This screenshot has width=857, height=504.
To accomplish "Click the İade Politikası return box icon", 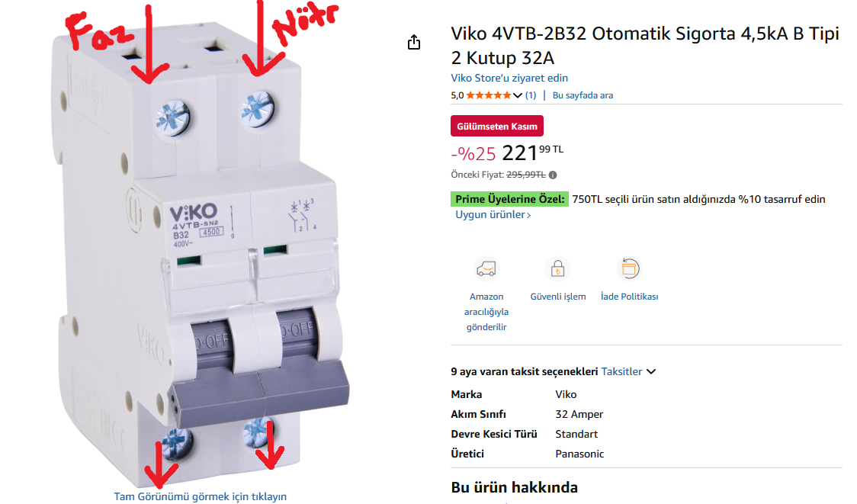I will pos(629,268).
